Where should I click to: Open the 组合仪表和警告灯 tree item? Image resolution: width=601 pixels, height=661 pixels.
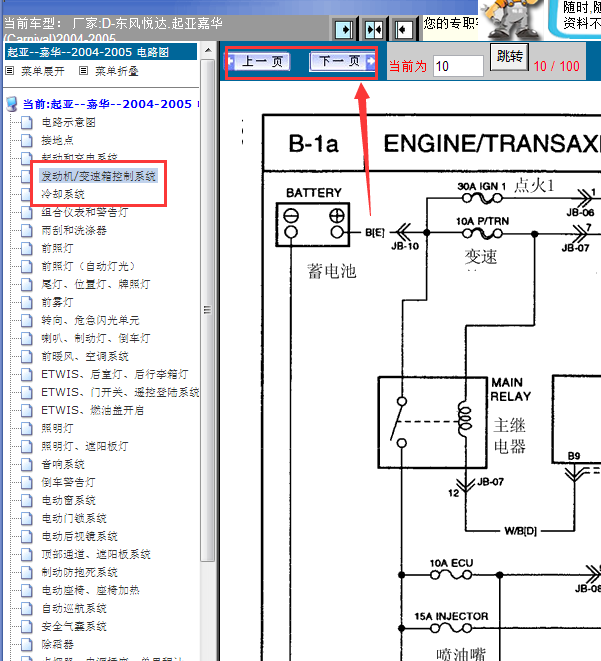pyautogui.click(x=85, y=212)
